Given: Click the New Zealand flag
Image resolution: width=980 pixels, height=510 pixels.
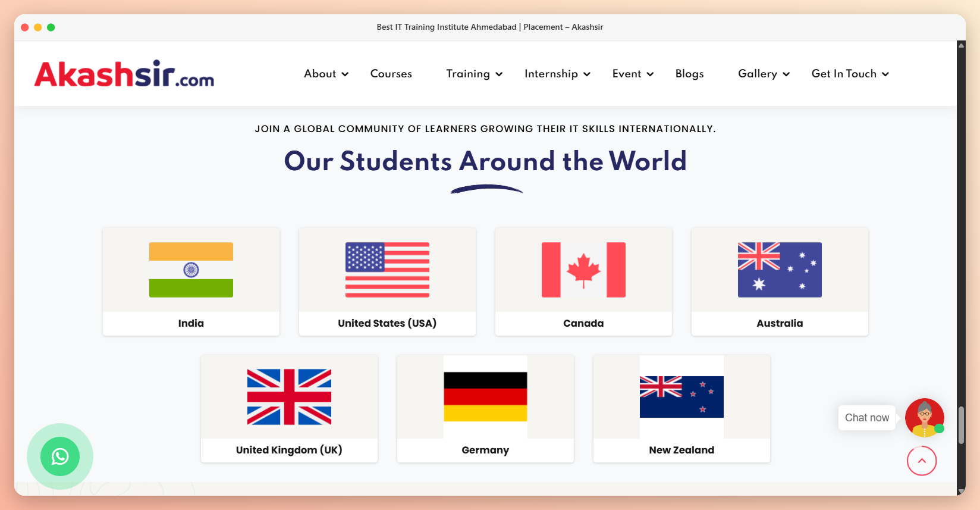Looking at the screenshot, I should pos(681,397).
